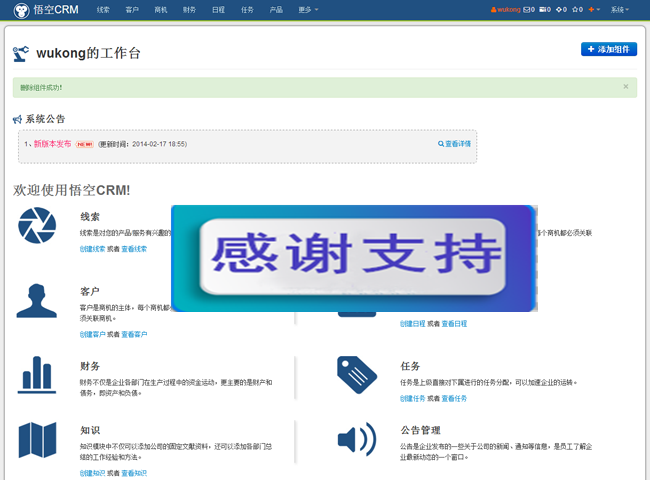Click the 线索 aperture shutter icon
This screenshot has width=650, height=480.
[x=37, y=225]
